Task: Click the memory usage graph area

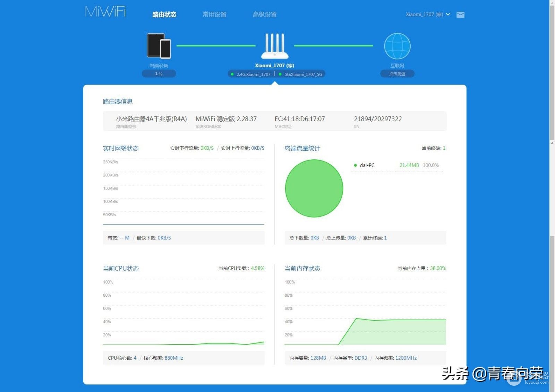Action: 365,313
